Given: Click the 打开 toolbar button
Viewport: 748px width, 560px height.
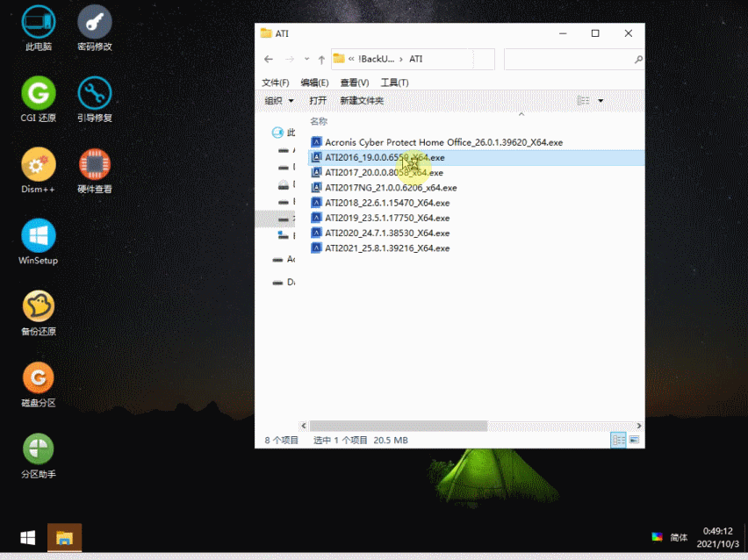Looking at the screenshot, I should point(318,101).
